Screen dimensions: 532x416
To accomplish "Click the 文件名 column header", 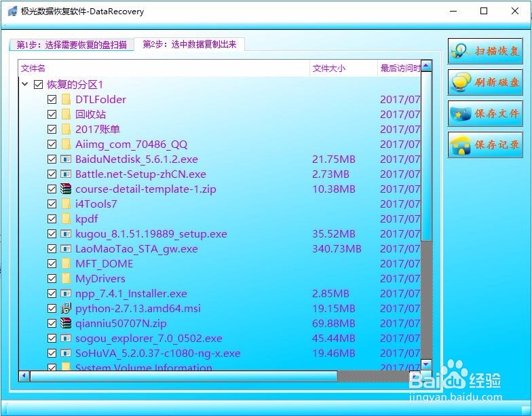I will (x=164, y=68).
